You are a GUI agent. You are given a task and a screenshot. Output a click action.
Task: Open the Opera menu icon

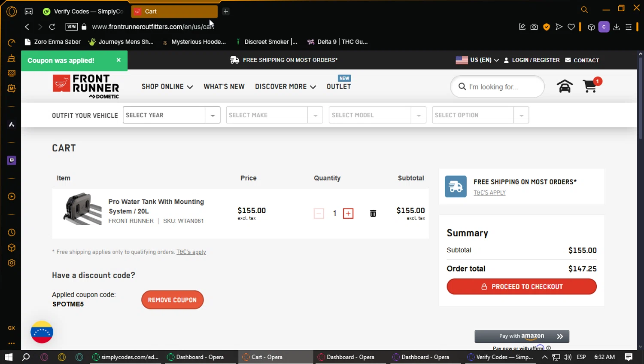pyautogui.click(x=12, y=12)
